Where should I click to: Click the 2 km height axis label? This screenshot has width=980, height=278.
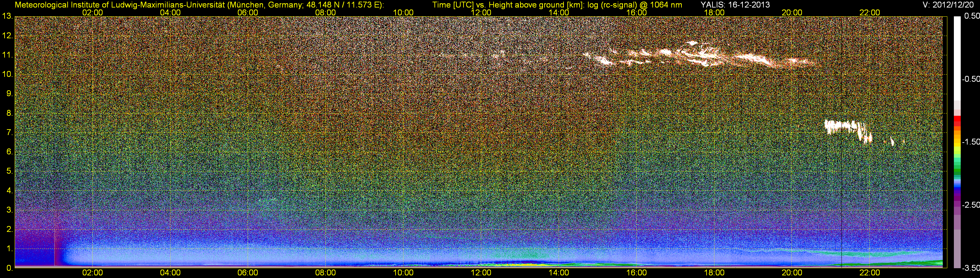point(9,229)
